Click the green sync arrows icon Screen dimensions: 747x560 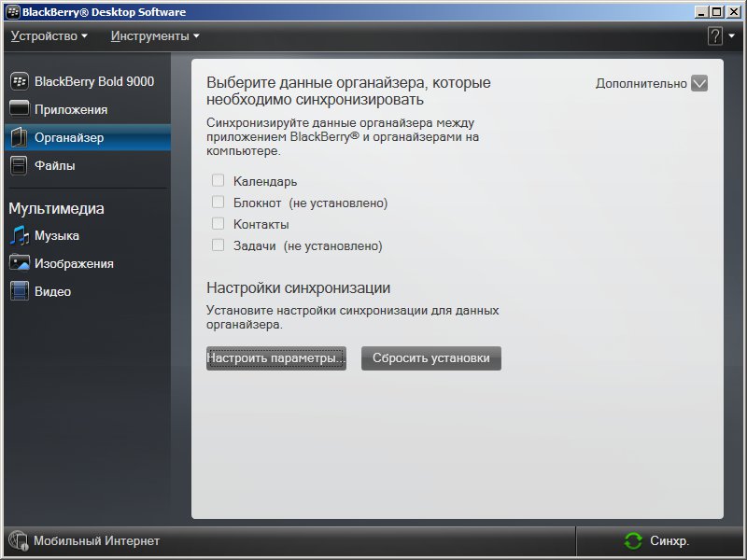(x=633, y=540)
